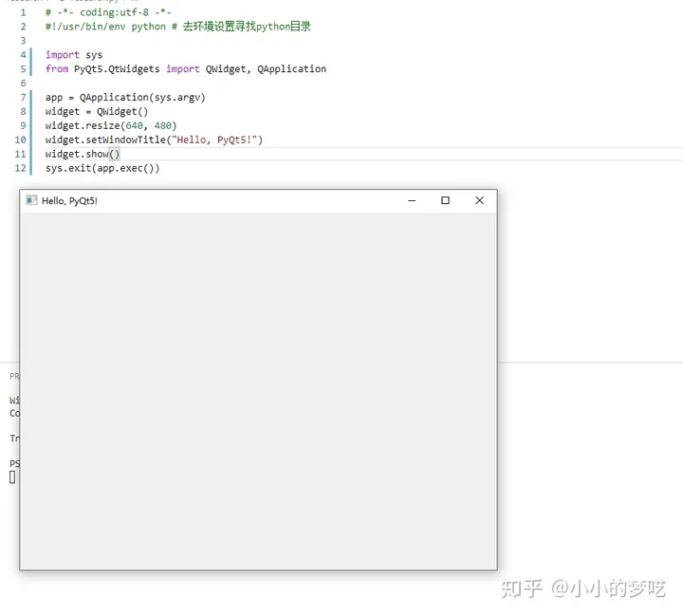Click the "from PyQt5.QtWidgets import" code line

pos(186,69)
